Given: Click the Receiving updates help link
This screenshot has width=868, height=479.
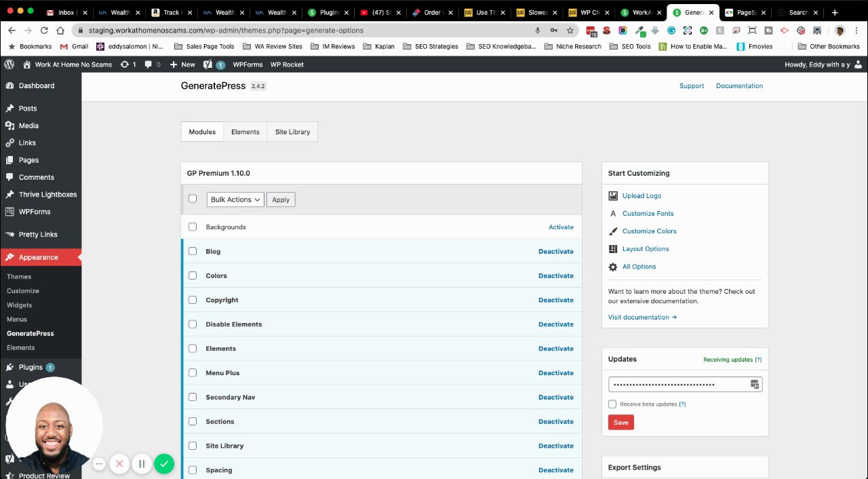Looking at the screenshot, I should [x=758, y=360].
